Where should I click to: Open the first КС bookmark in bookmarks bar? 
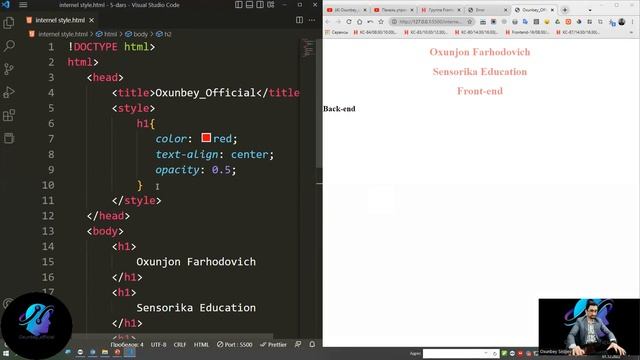coord(376,32)
